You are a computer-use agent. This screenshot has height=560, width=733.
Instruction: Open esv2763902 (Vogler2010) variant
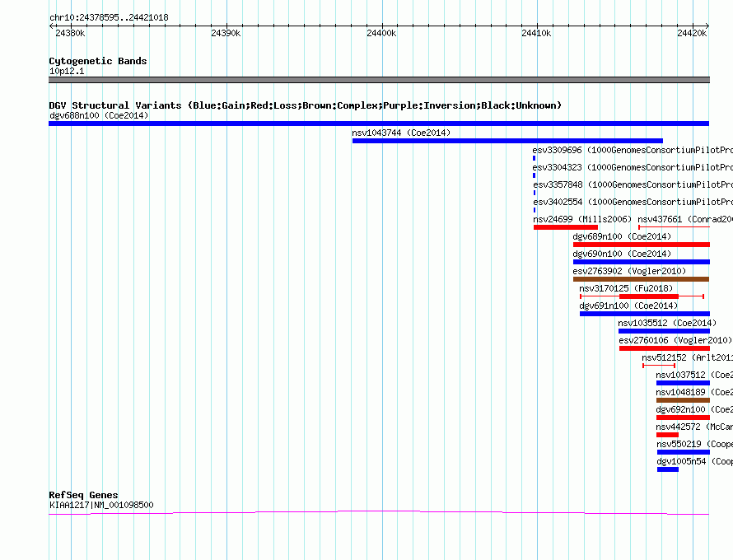point(629,271)
